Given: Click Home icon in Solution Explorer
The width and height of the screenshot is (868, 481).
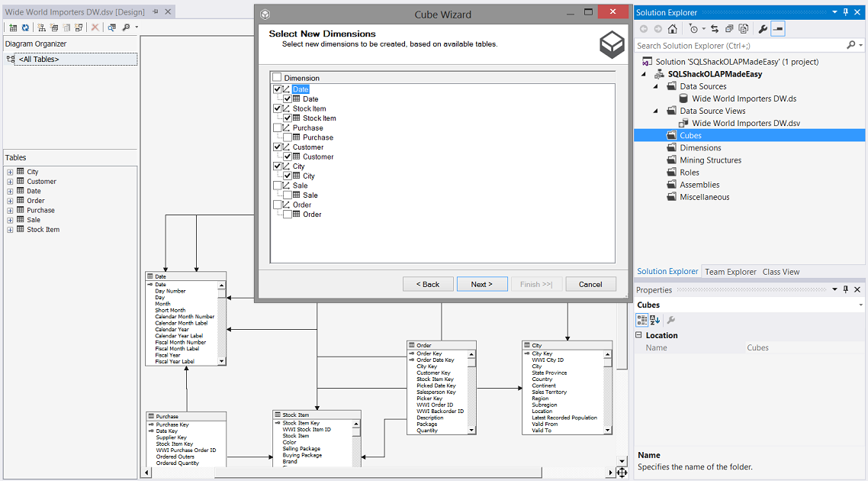Looking at the screenshot, I should (x=672, y=29).
